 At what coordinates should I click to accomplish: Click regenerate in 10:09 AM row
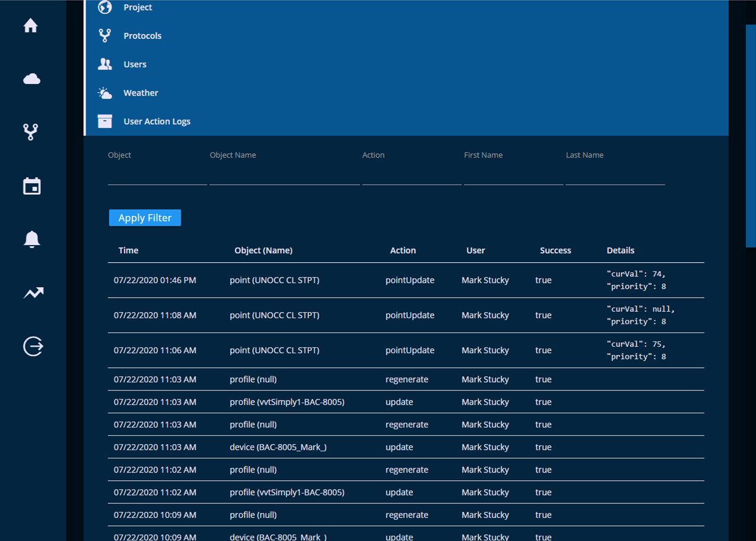(x=407, y=515)
